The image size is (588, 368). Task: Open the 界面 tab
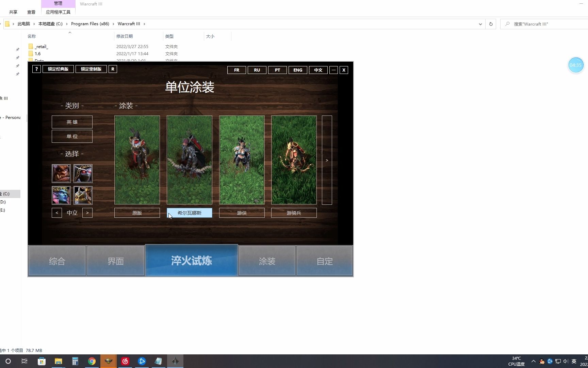pos(116,261)
